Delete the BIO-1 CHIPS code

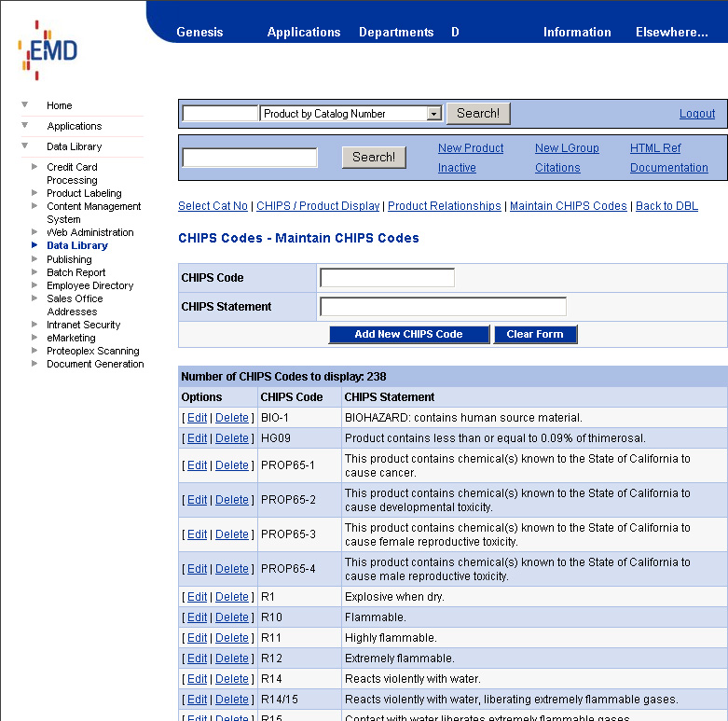(232, 418)
